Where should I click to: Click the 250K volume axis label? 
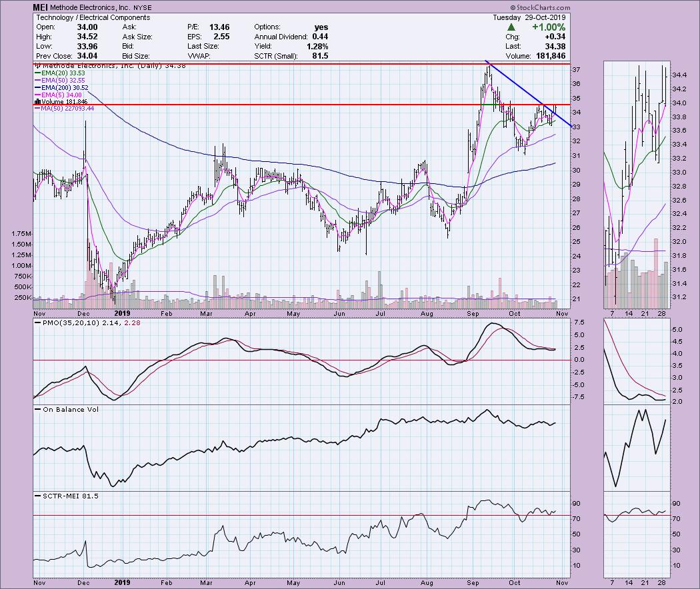pyautogui.click(x=23, y=298)
